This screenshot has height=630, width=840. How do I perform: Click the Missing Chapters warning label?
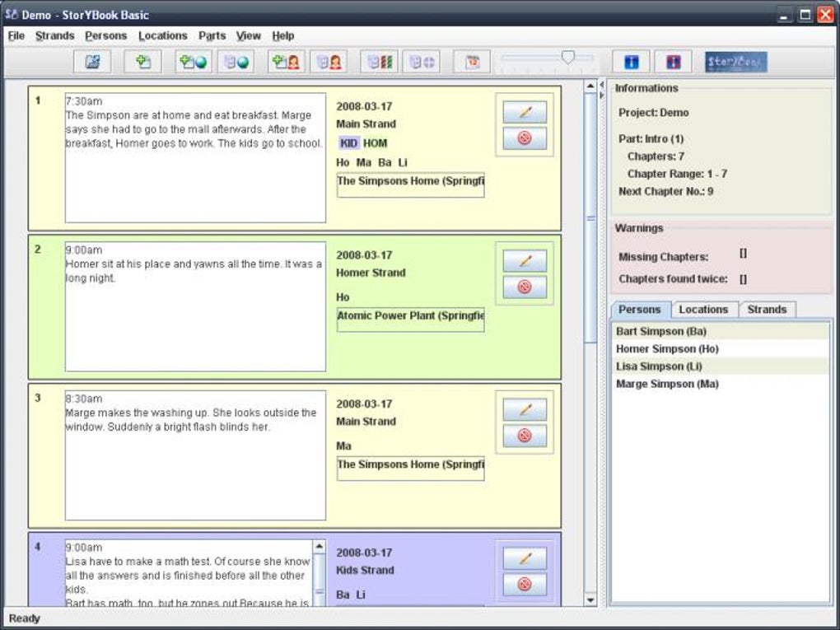coord(663,257)
